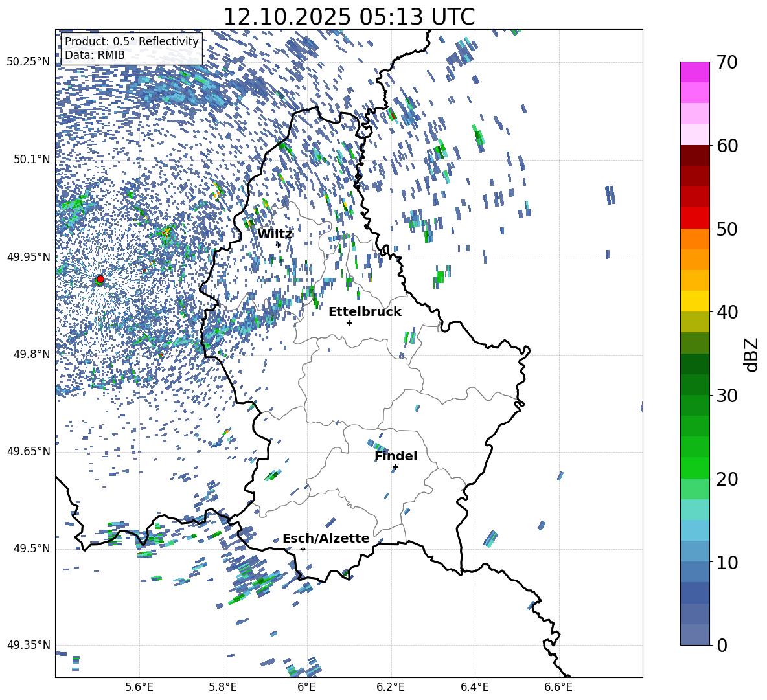Click the colorbar tick label 40

[727, 312]
